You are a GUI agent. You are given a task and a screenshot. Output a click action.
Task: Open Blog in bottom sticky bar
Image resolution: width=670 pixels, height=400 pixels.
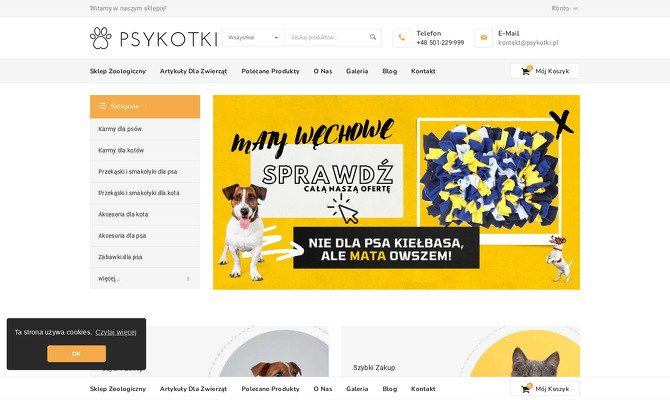point(390,389)
